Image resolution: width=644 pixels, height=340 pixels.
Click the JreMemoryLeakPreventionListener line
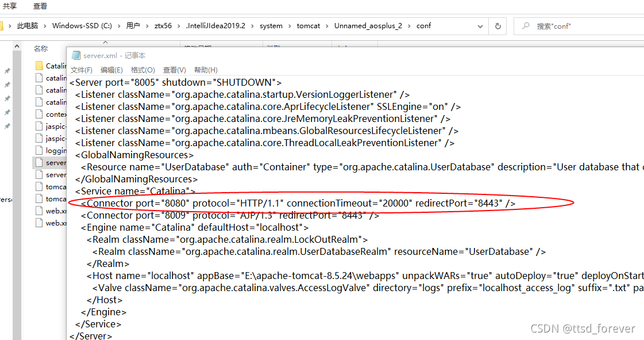pos(263,119)
